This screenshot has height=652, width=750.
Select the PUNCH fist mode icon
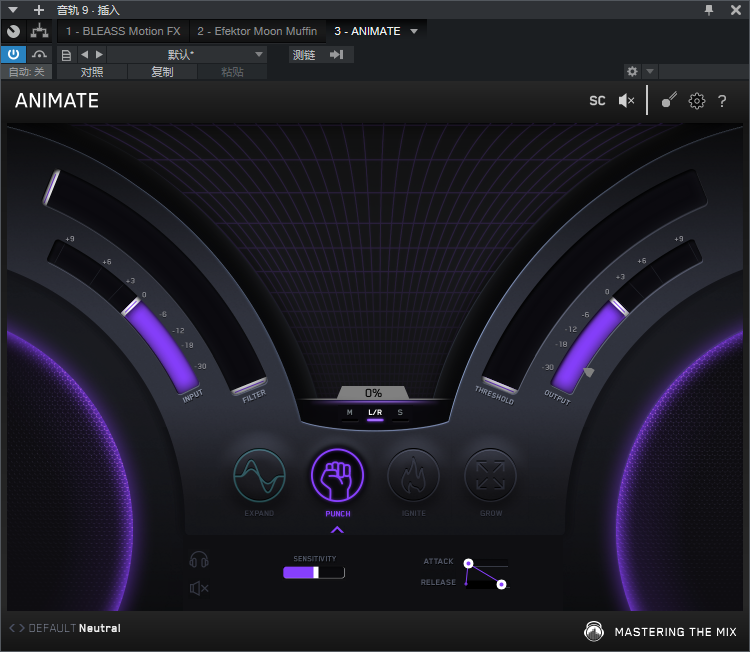click(337, 475)
